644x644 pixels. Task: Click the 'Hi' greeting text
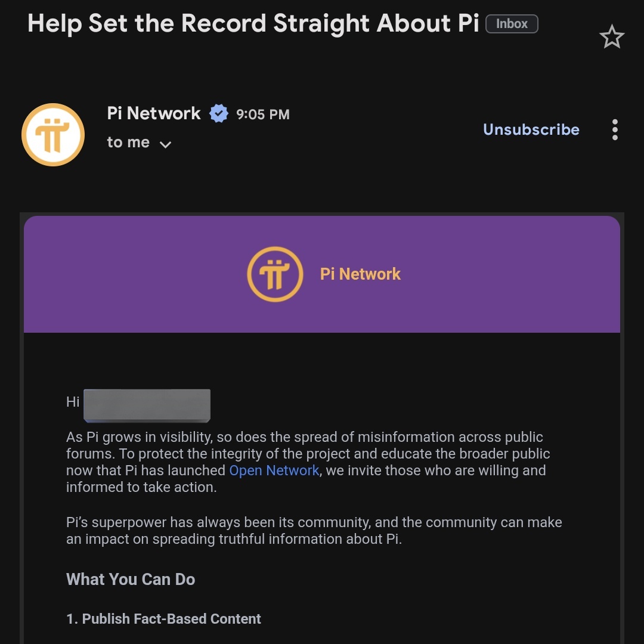(x=73, y=402)
